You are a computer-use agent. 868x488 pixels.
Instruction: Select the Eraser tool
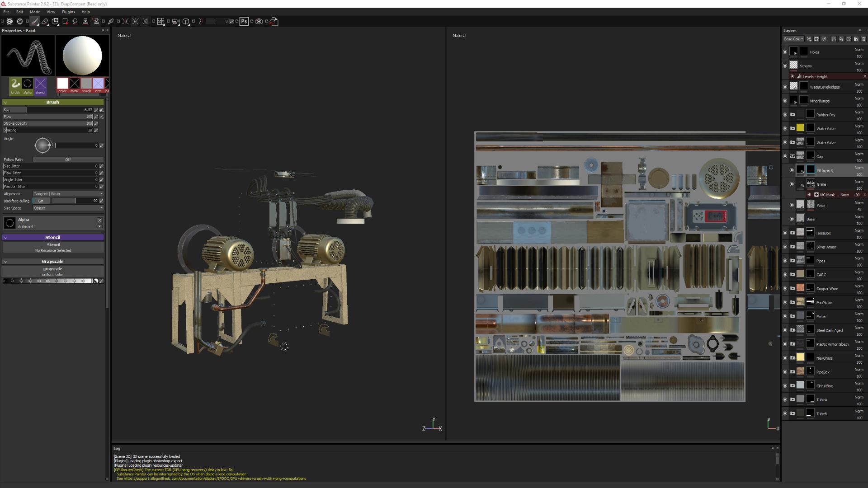45,21
